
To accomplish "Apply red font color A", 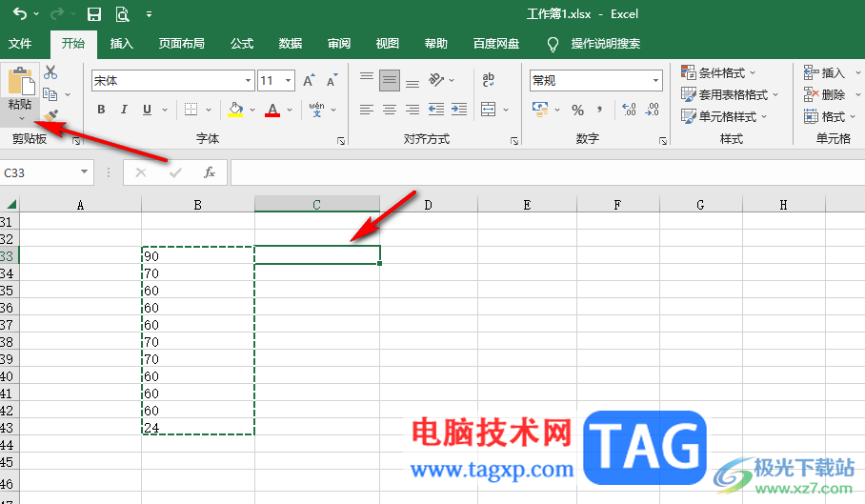I will [272, 110].
